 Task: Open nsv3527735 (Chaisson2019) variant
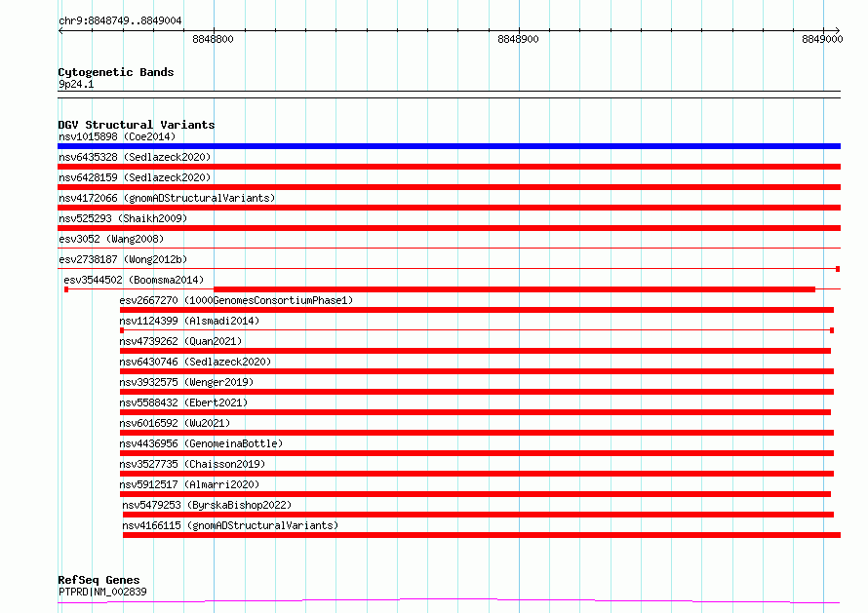(192, 464)
